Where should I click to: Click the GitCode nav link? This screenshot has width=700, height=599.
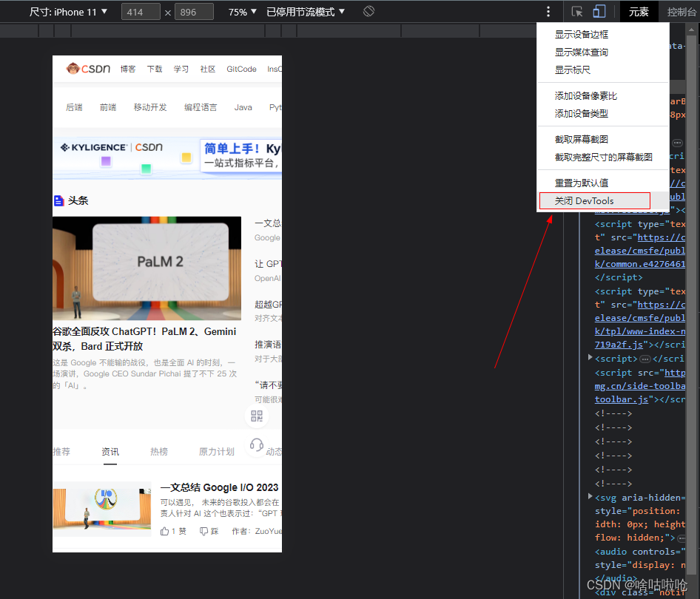(241, 69)
